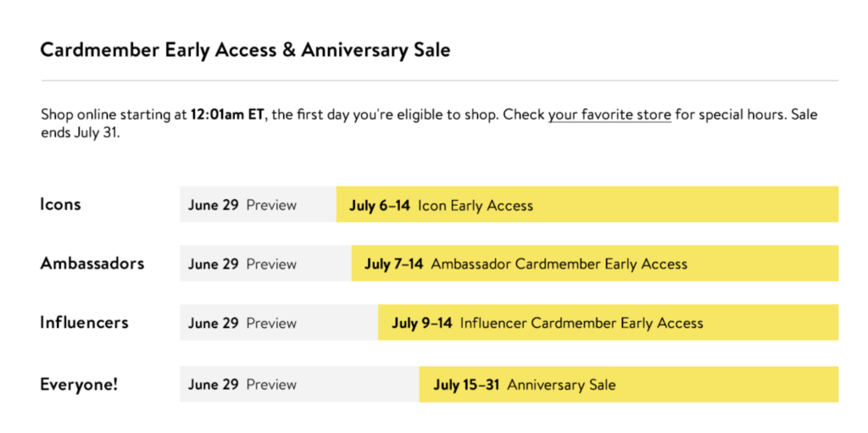Viewport: 868px width, 433px height.
Task: Select the Ambassadors row label
Action: [x=92, y=263]
